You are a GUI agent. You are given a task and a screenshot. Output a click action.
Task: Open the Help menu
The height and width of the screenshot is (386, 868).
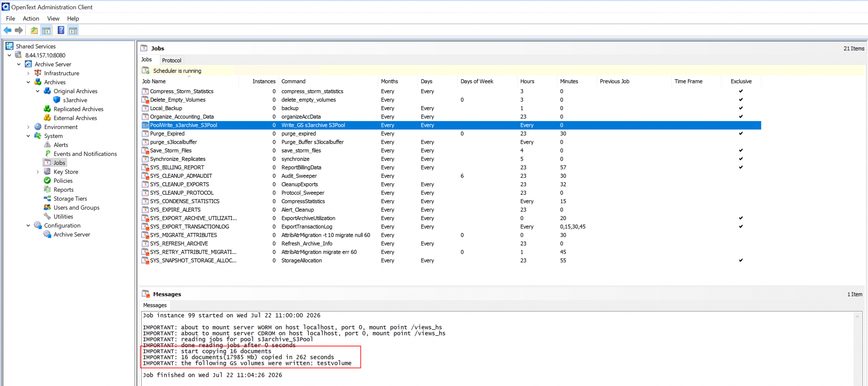point(73,19)
